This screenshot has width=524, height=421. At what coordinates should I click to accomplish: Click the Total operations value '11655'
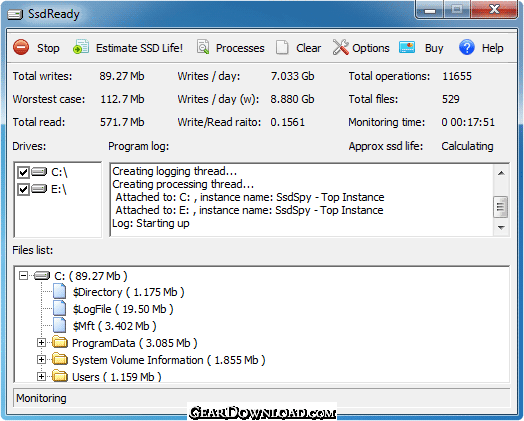tap(456, 76)
